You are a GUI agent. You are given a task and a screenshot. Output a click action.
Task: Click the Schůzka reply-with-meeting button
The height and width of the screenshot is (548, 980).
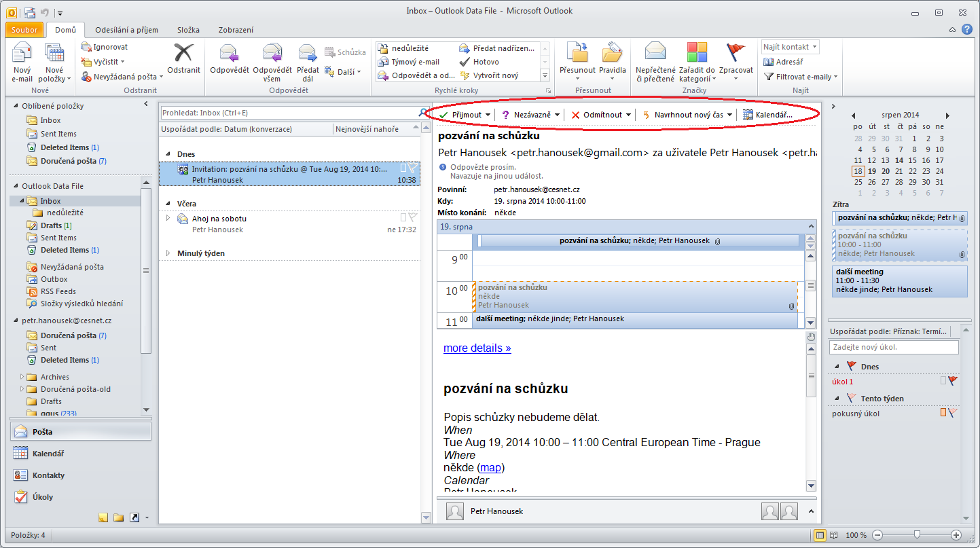[346, 52]
